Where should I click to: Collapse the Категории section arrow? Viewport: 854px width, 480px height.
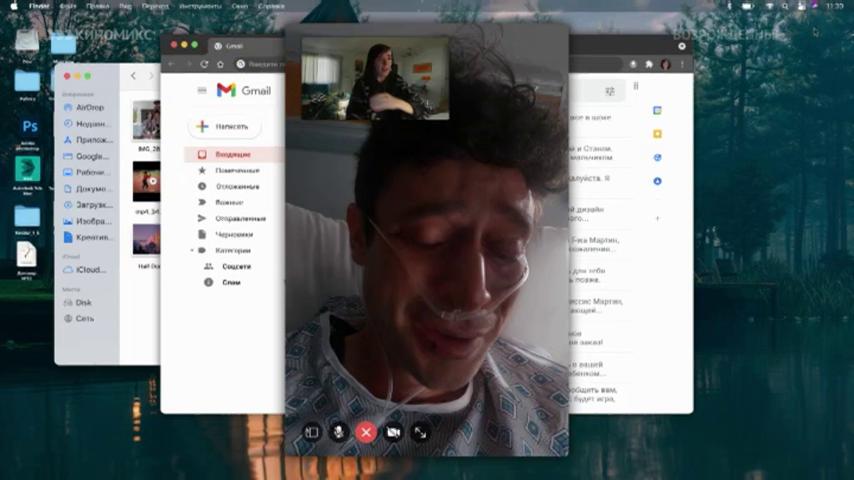coord(192,251)
